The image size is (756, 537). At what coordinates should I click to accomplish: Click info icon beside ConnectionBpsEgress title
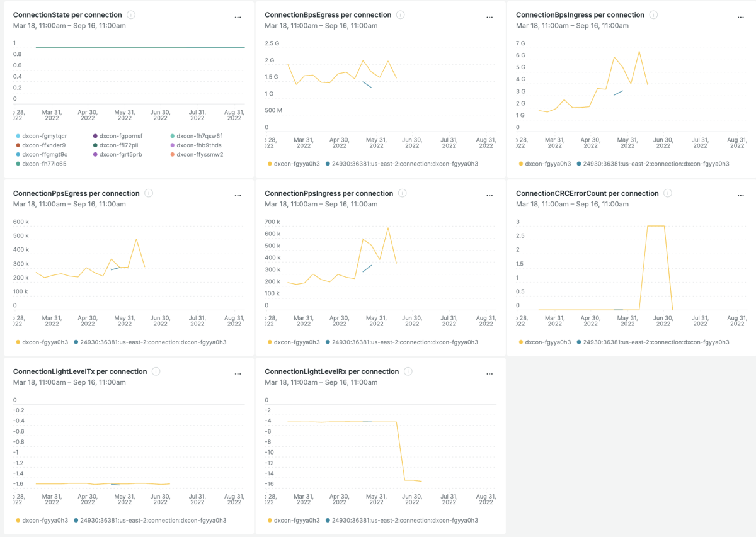[x=401, y=14]
